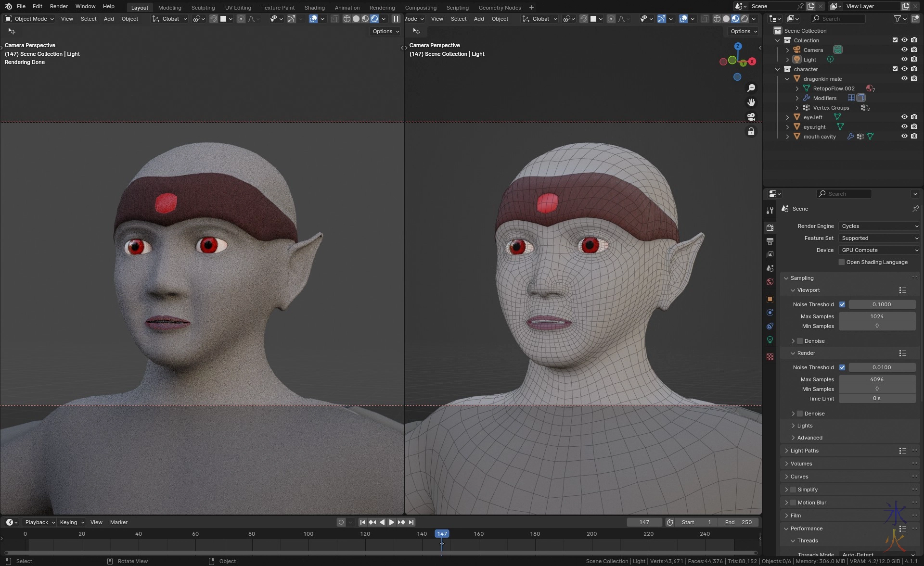924x566 pixels.
Task: Expand the Light Paths panel
Action: (804, 451)
